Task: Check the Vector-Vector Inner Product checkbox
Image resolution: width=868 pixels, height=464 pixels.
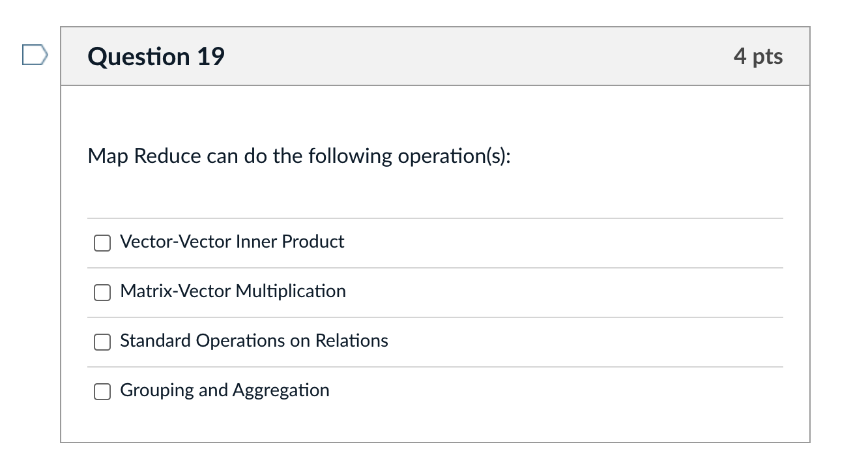Action: [102, 243]
